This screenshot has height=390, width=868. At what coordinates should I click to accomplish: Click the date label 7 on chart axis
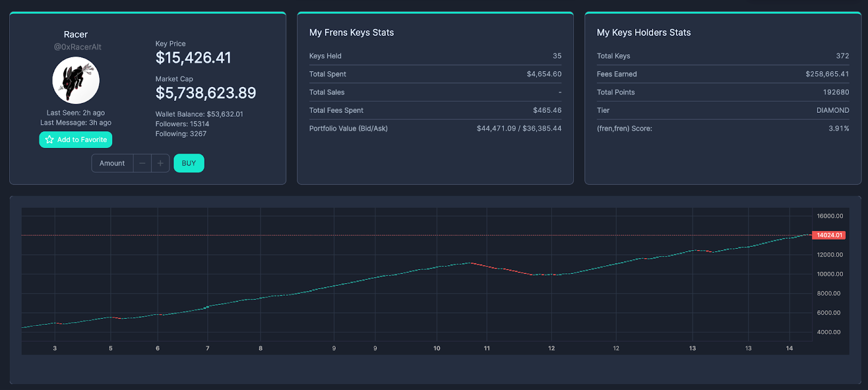click(x=208, y=348)
